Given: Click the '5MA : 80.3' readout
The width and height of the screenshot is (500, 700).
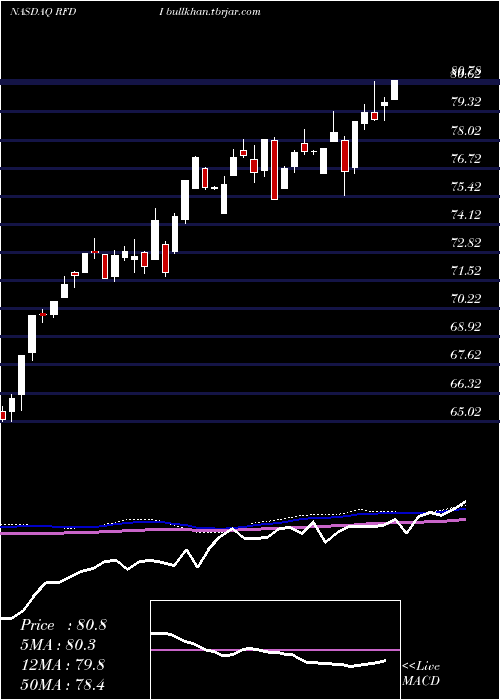Looking at the screenshot, I should [x=58, y=645].
